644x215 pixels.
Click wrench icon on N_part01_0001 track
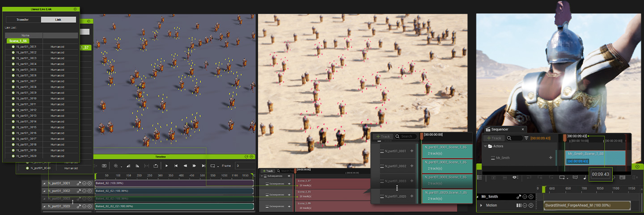click(79, 183)
